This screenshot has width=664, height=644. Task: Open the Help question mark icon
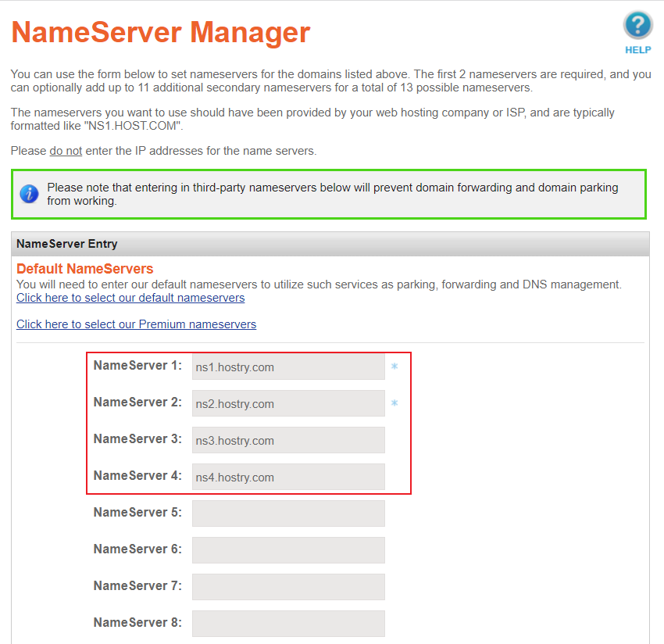(637, 26)
